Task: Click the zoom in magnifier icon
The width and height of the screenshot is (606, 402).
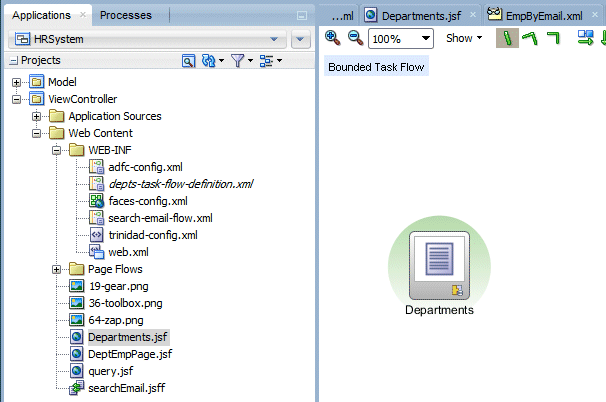Action: tap(332, 38)
